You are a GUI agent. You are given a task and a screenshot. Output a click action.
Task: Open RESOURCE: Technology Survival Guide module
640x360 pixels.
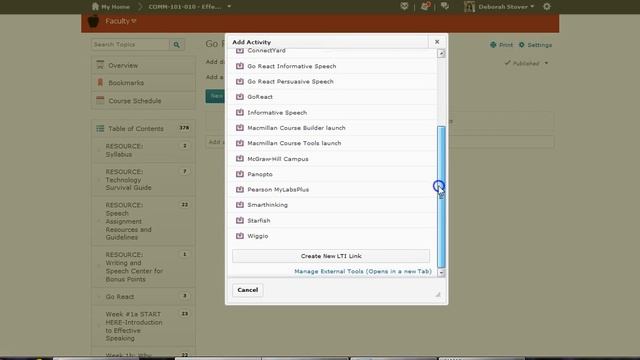tap(143, 180)
